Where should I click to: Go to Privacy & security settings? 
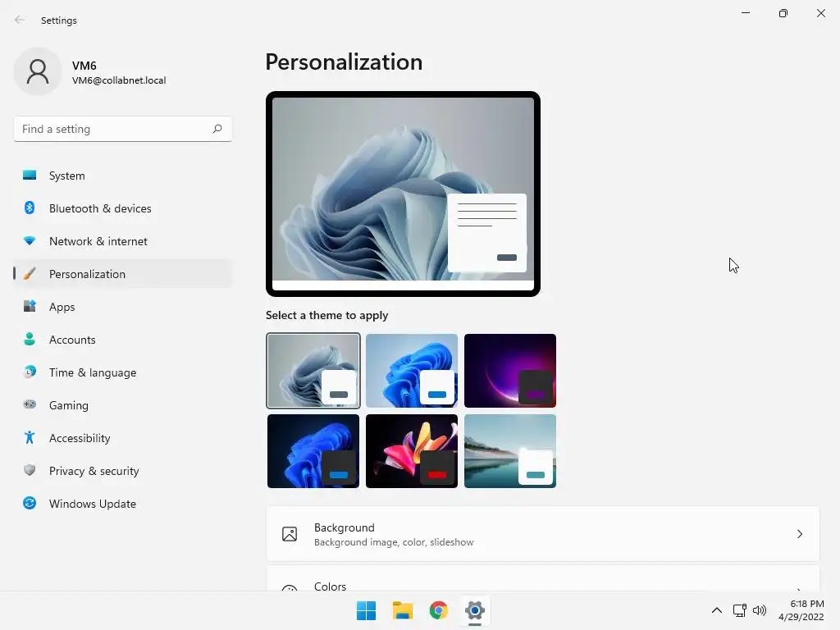click(123, 471)
